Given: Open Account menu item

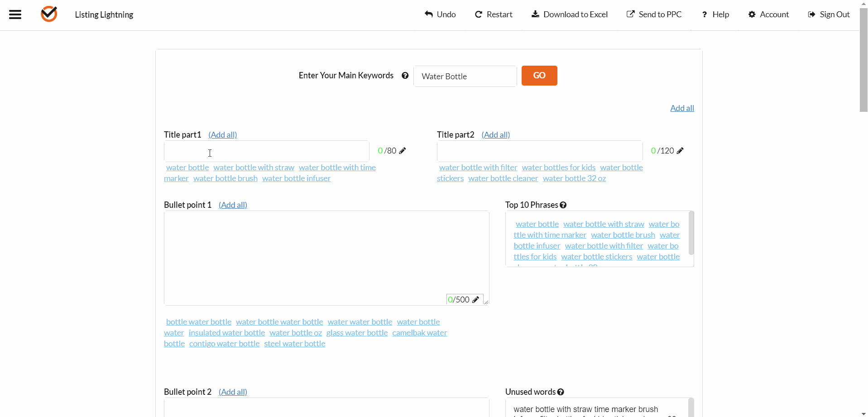Looking at the screenshot, I should 768,14.
